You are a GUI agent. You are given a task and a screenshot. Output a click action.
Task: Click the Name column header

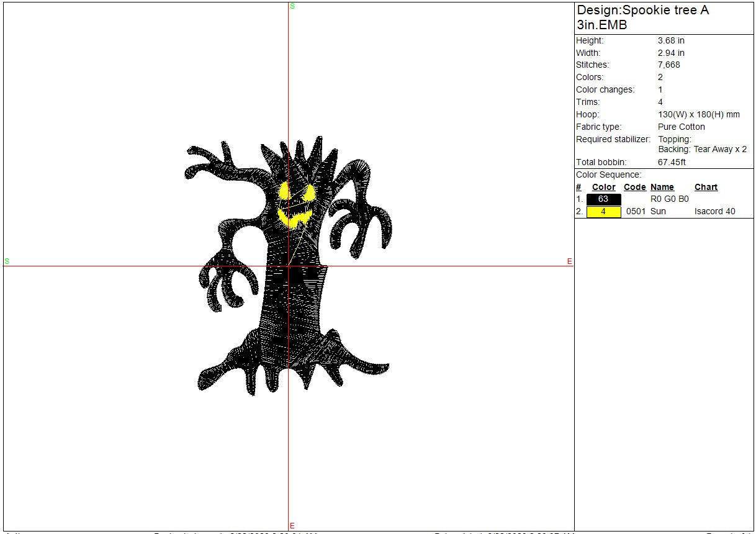tap(662, 187)
